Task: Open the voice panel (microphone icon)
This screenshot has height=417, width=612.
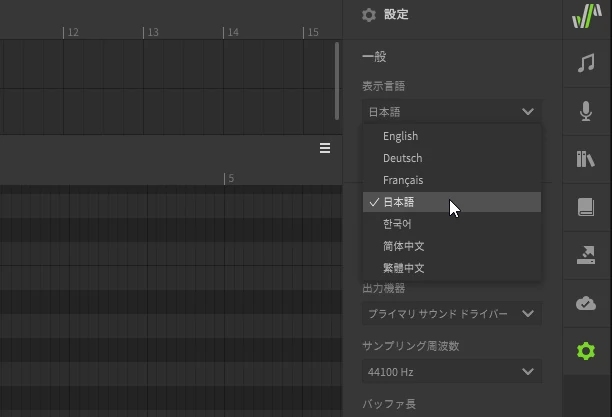Action: [x=586, y=111]
